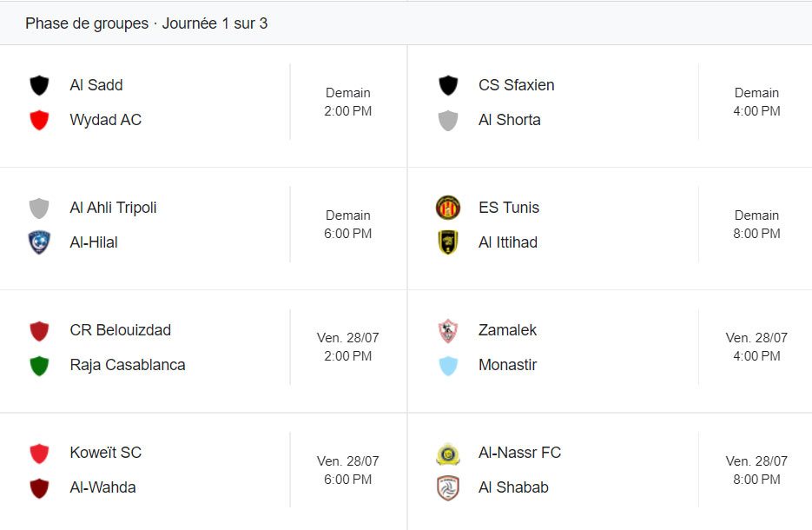The width and height of the screenshot is (812, 530).
Task: Click the black CS Sfaxien shield
Action: point(448,85)
